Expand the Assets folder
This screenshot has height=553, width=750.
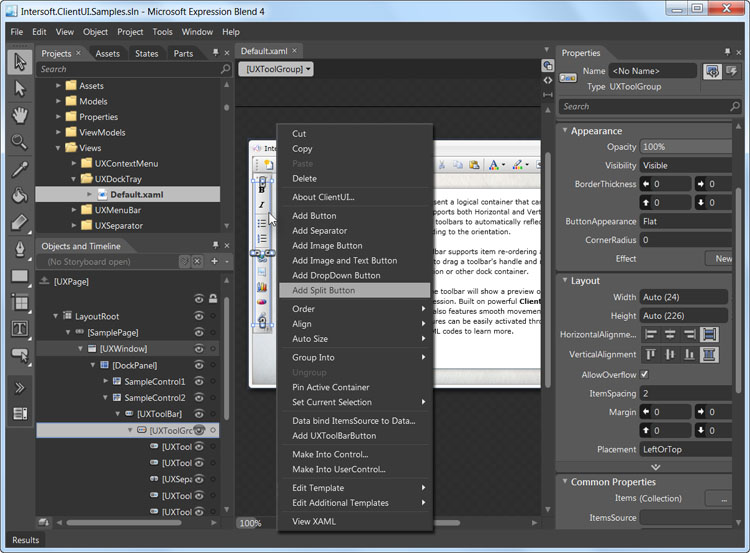(x=58, y=86)
